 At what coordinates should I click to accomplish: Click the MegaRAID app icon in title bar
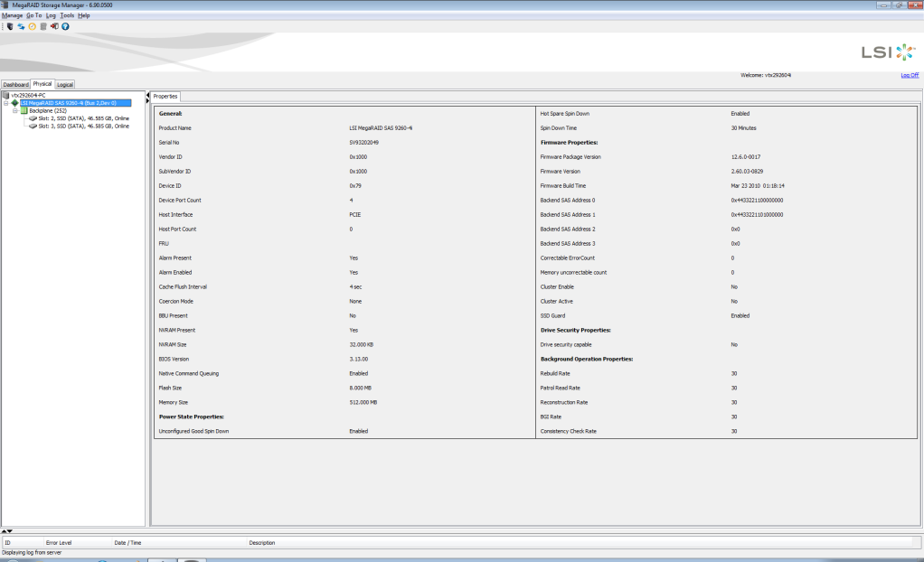(5, 5)
